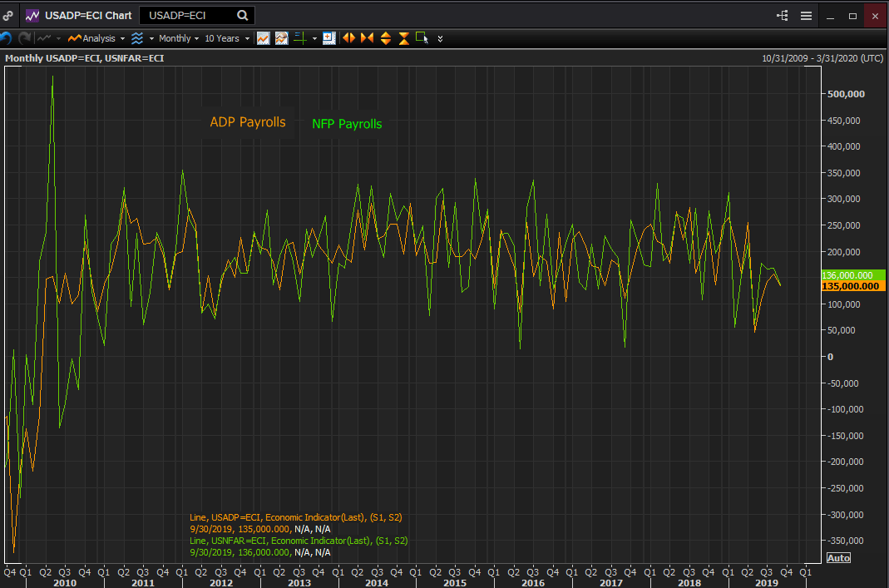This screenshot has width=889, height=588.
Task: Click the vertical expand arrows icon
Action: click(385, 38)
